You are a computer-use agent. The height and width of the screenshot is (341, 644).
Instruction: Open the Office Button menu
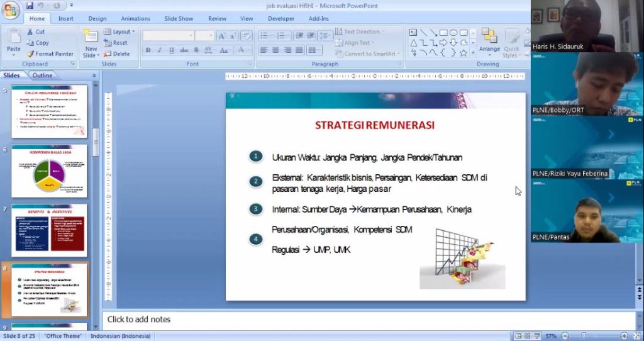pyautogui.click(x=11, y=11)
